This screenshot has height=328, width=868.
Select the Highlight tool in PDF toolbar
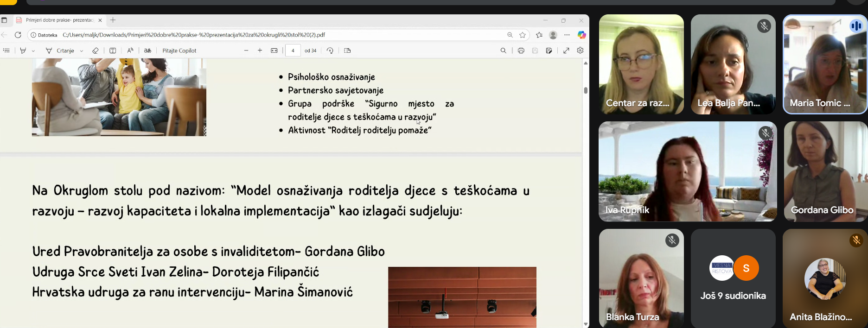coord(23,50)
